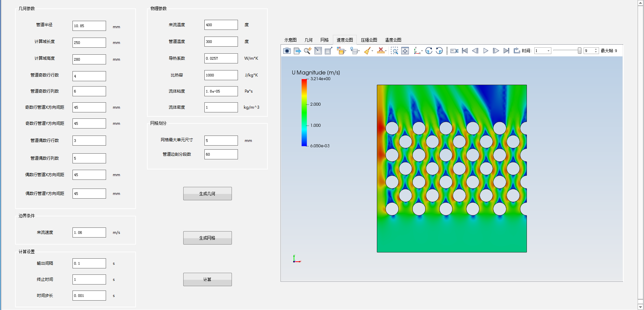Click the 偶数行管道Y方向间距 input field

tap(89, 194)
